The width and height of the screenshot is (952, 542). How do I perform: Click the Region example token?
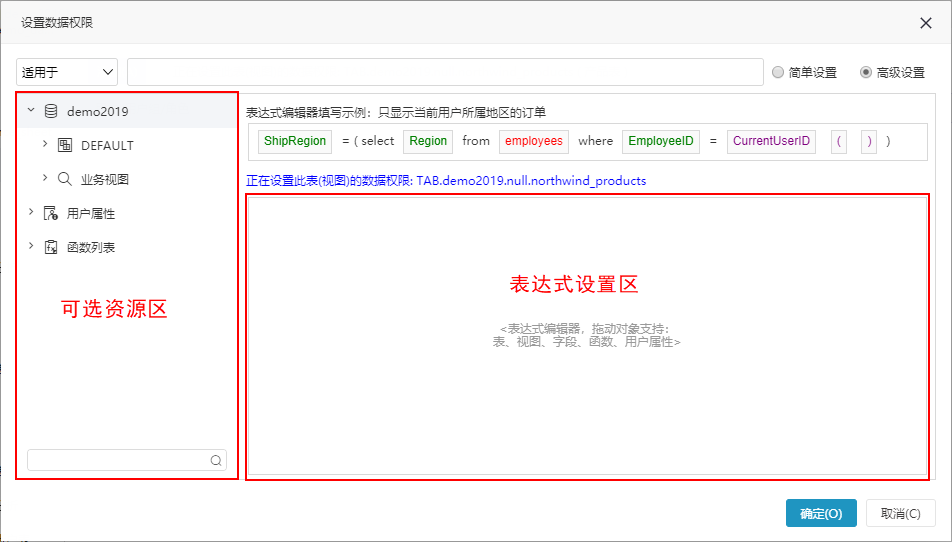click(428, 141)
